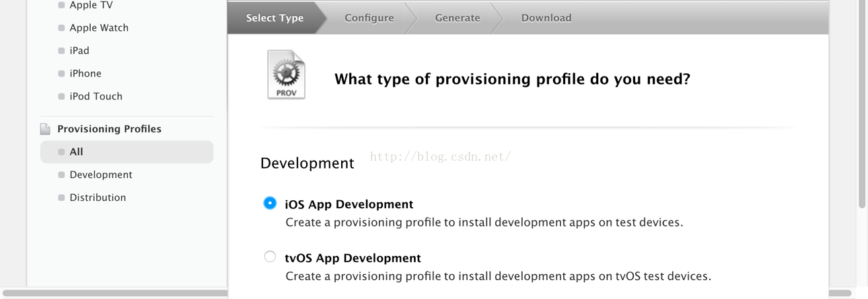This screenshot has width=868, height=299.
Task: Click the bullet icon beside Distribution
Action: (x=62, y=198)
